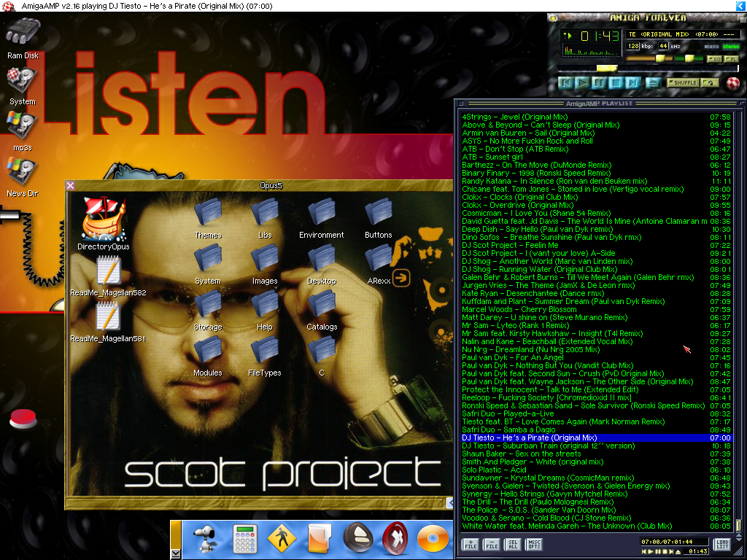
Task: Skip to previous track in AmigaAMP
Action: (x=566, y=83)
